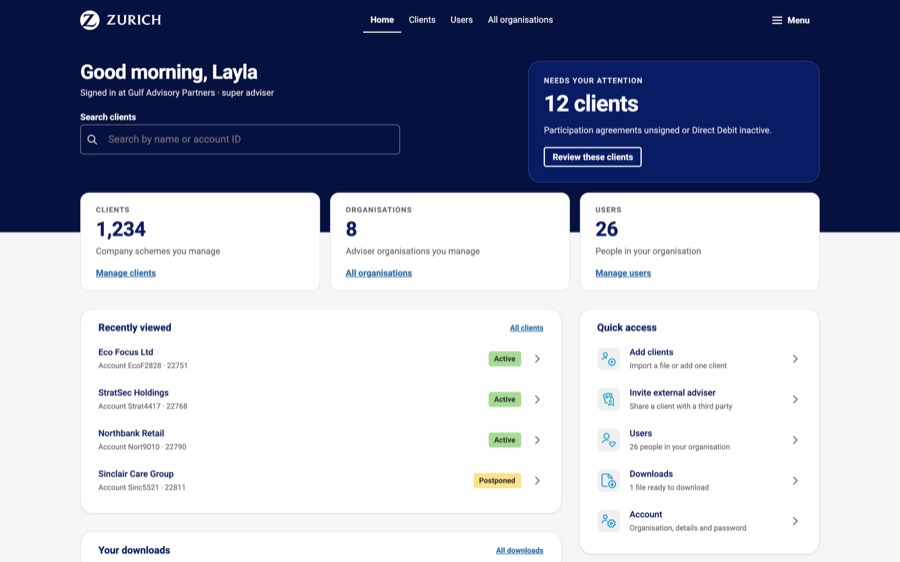Open StratSec Holdings via its chevron
The height and width of the screenshot is (562, 900).
[x=537, y=400]
